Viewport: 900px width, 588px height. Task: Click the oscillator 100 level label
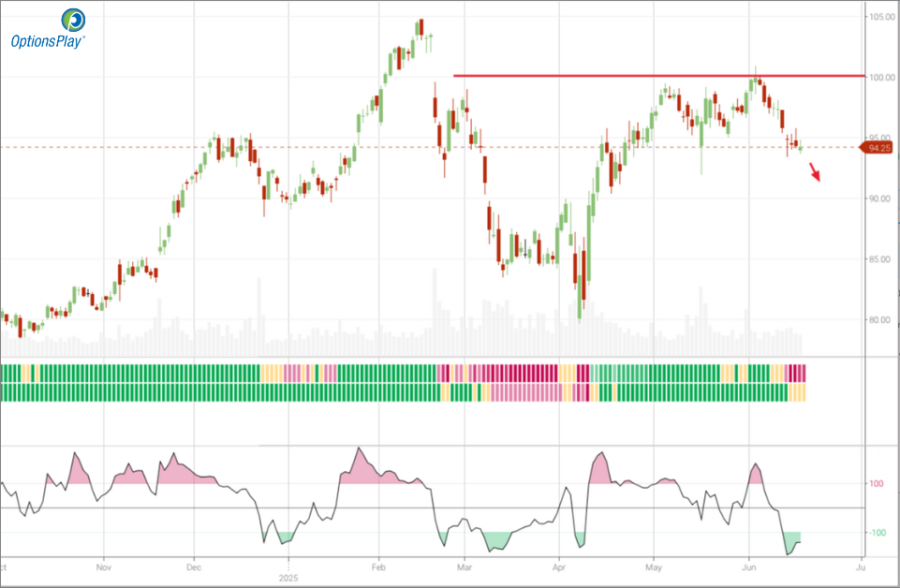coord(877,483)
